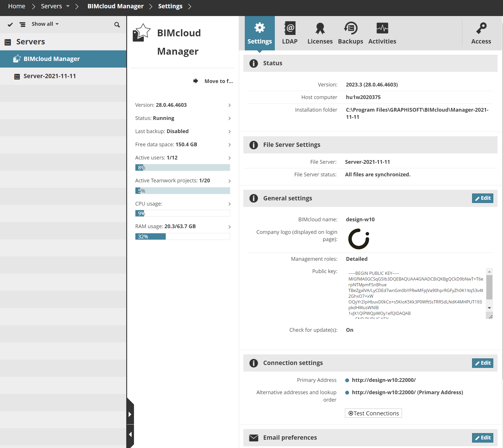Click the checkmark select-all icon
Viewport: 503px width, 448px height.
coord(10,25)
